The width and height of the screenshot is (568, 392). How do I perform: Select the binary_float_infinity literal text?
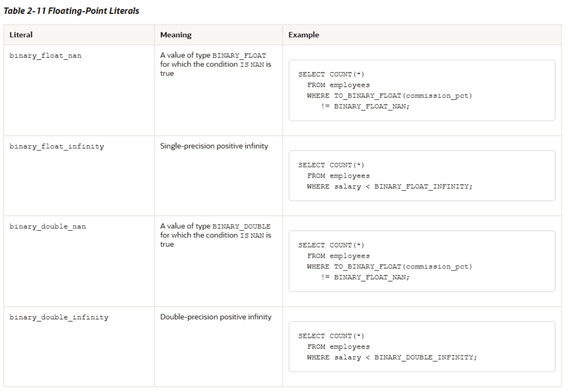[57, 147]
